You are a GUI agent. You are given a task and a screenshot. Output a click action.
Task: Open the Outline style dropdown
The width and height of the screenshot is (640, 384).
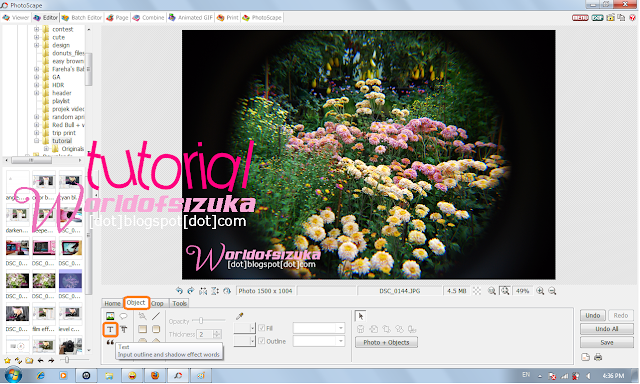[x=244, y=341]
